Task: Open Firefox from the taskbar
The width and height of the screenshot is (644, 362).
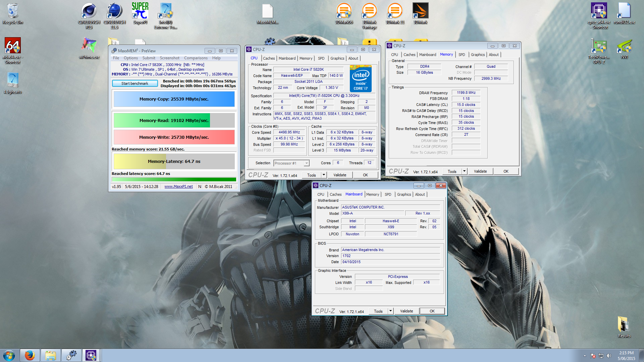Action: point(30,355)
